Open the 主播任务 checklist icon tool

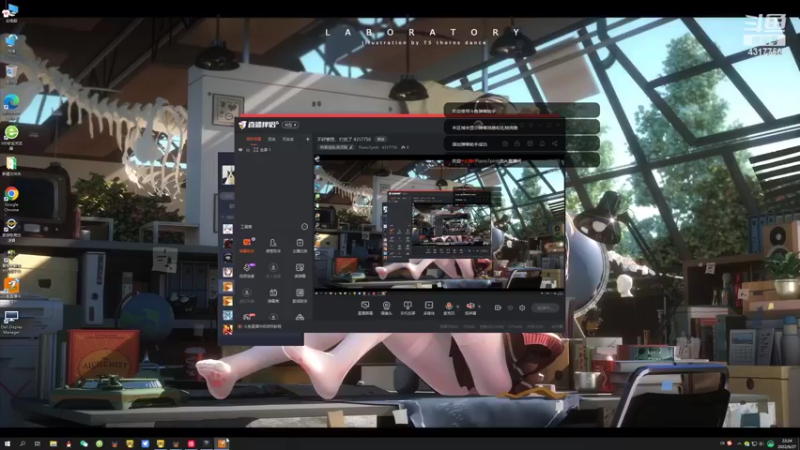[299, 245]
